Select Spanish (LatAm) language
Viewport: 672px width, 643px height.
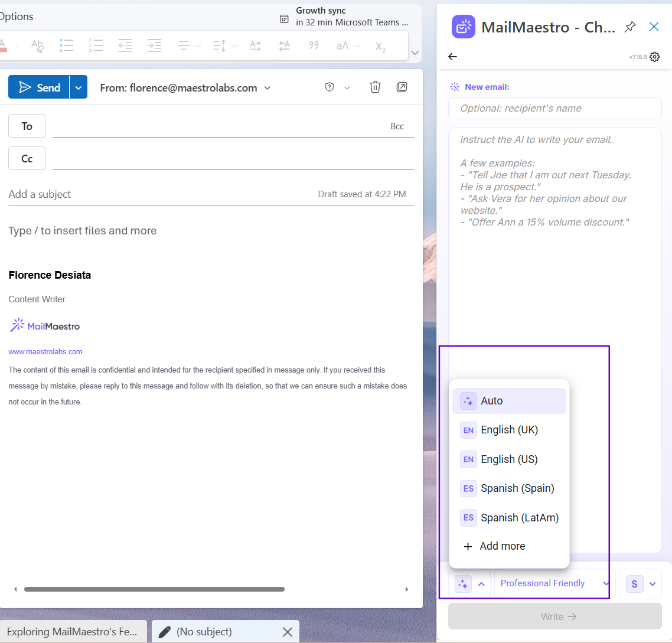pyautogui.click(x=509, y=518)
